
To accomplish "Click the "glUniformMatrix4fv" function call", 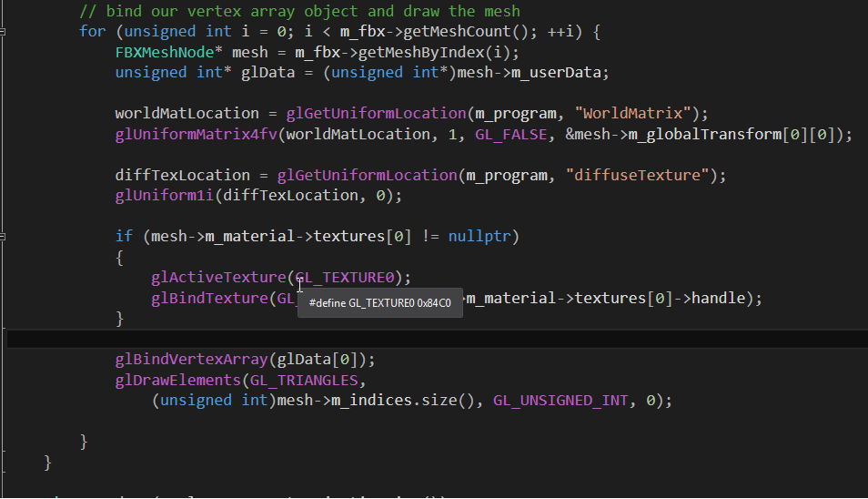I will coord(196,135).
